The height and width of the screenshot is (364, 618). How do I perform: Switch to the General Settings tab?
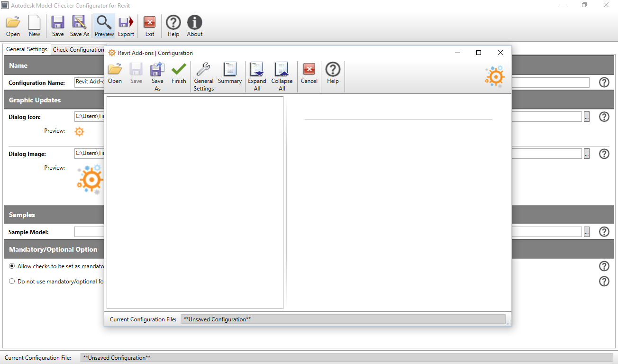pos(26,49)
